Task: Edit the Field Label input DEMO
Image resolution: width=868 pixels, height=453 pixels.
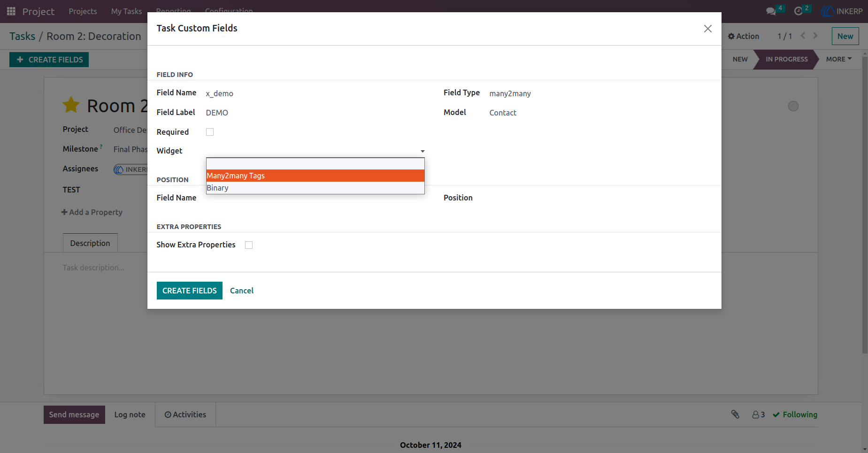Action: tap(315, 113)
